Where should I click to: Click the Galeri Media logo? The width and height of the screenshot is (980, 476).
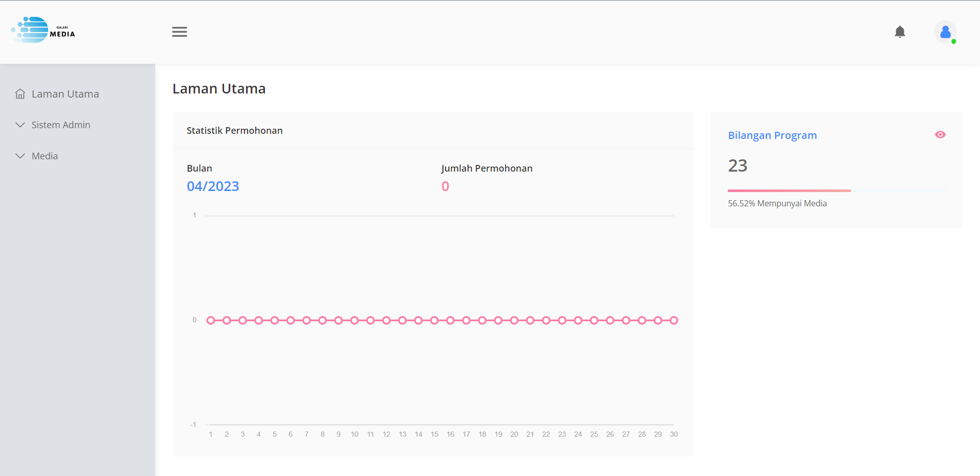[43, 30]
